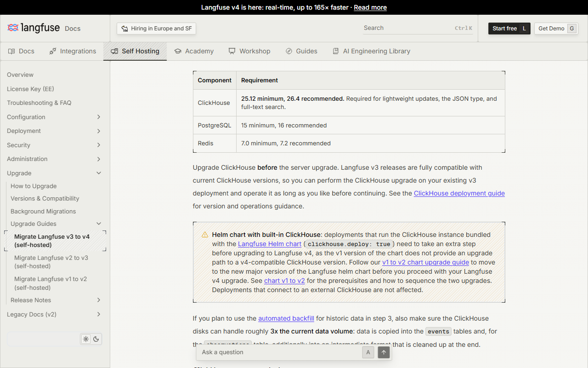Switch to light theme sun icon

(x=86, y=339)
